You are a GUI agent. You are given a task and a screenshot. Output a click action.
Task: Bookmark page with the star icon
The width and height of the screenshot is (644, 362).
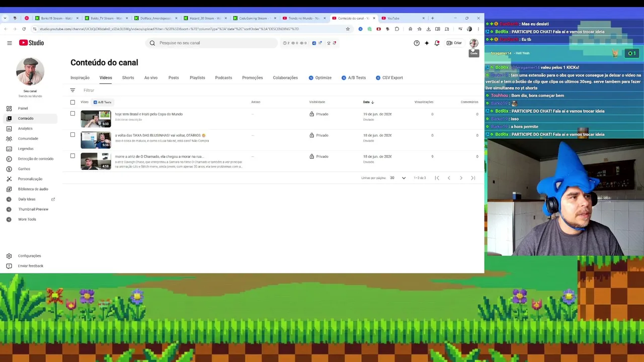click(348, 29)
